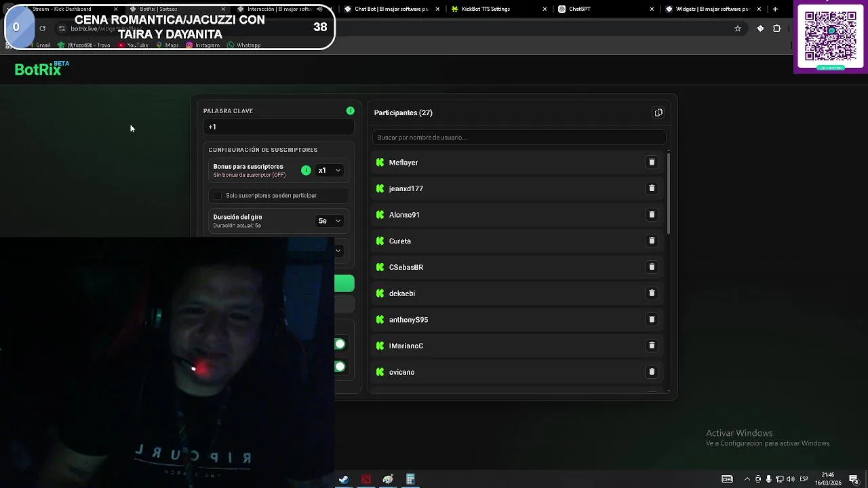The image size is (868, 488).
Task: Open a new browser tab
Action: 775,9
